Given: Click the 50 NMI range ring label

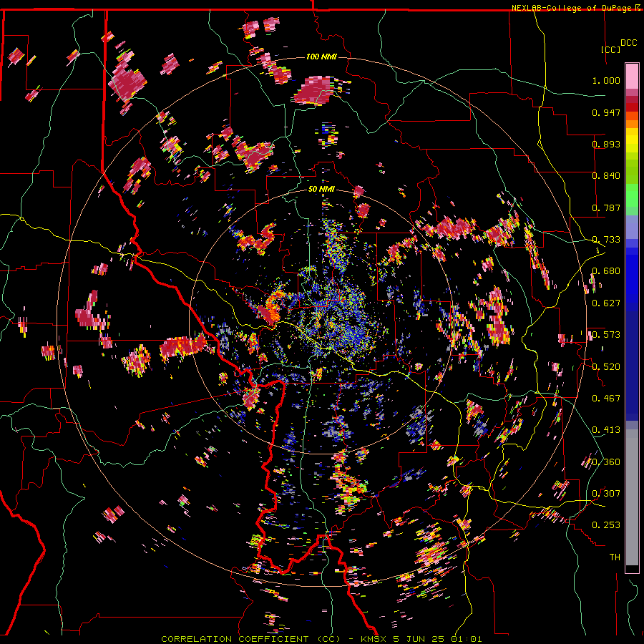Looking at the screenshot, I should 321,190.
